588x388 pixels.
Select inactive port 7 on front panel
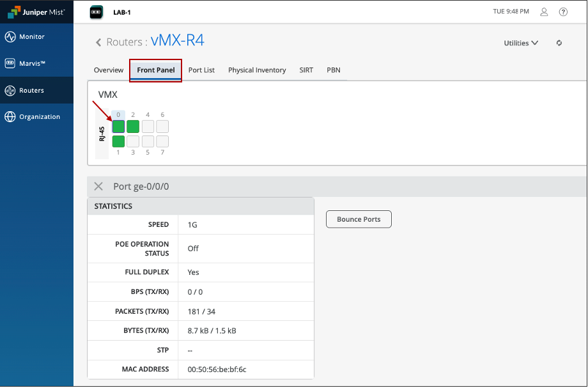click(x=162, y=141)
